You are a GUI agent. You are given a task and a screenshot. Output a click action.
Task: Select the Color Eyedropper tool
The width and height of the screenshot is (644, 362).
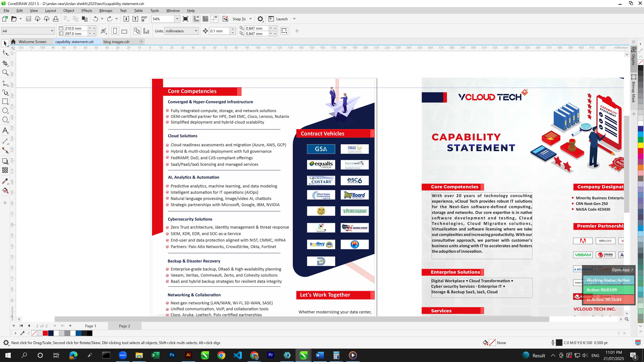coord(5,181)
